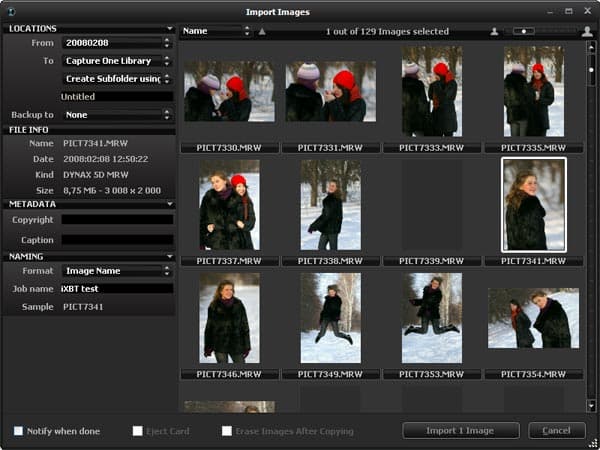Adjust the thumbnail size slider

(x=523, y=31)
